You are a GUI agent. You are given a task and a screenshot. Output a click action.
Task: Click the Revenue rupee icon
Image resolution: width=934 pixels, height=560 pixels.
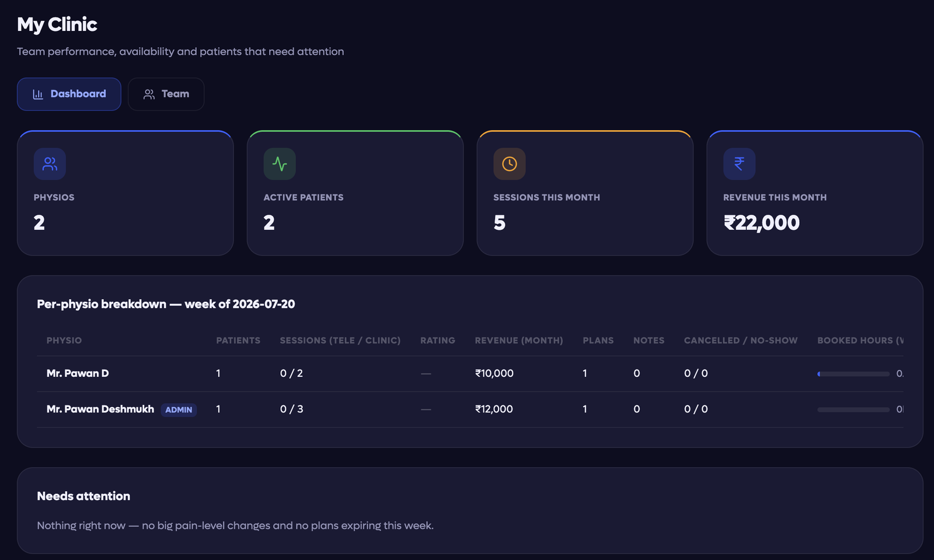[x=740, y=164]
